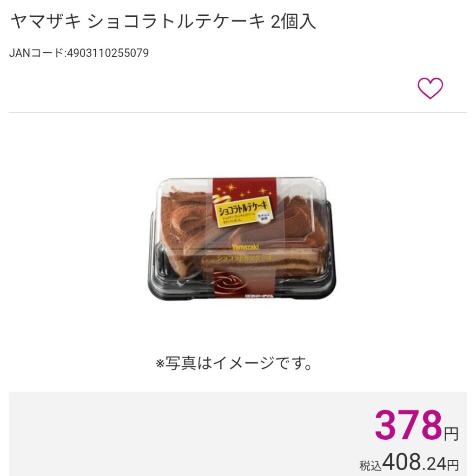Click the 税込 label

(370, 465)
